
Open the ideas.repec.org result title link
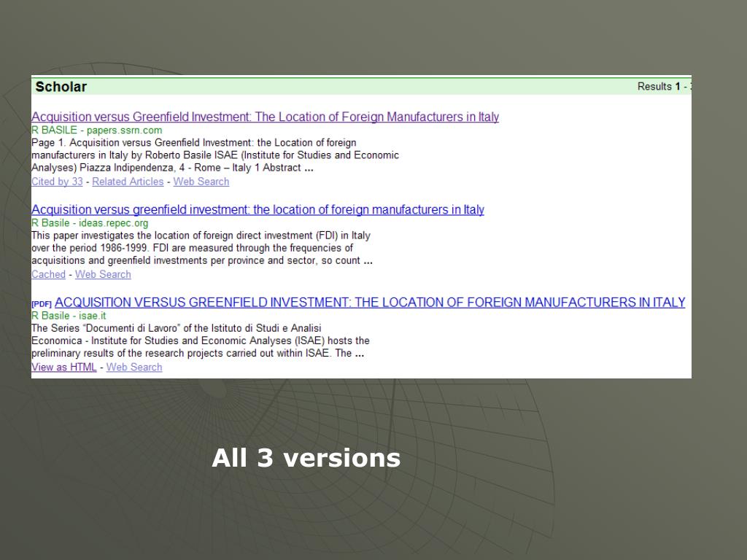coord(258,210)
